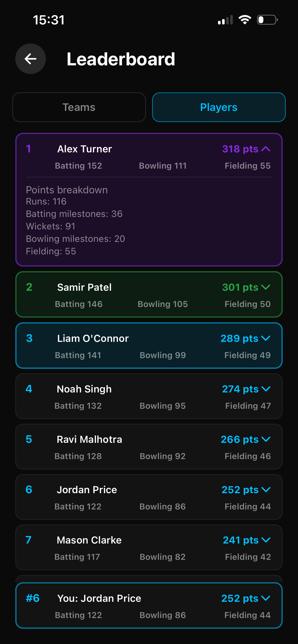Screen dimensions: 298x644
Task: Tap the Wi-Fi status icon
Action: 245,20
